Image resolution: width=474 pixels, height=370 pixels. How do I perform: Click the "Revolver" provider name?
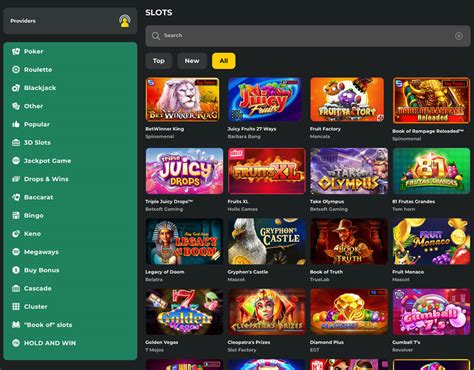[x=402, y=350]
